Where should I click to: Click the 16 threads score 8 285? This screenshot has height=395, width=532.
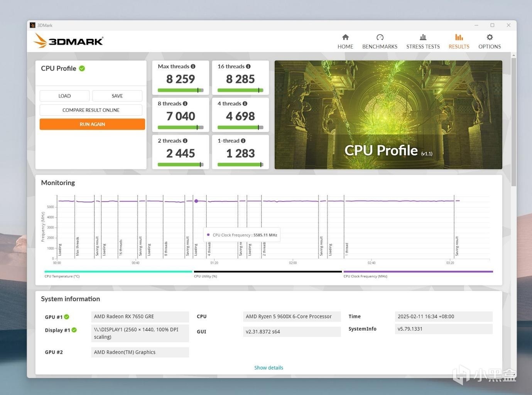tap(240, 79)
